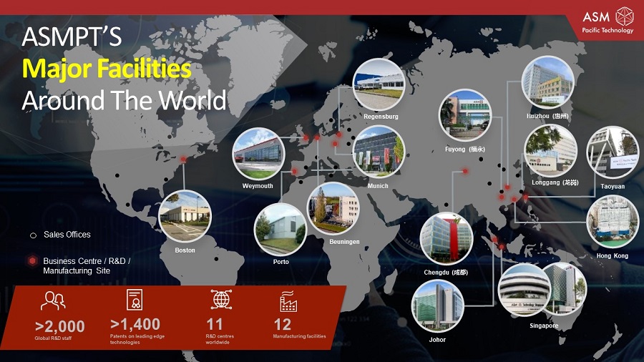Click the '>2,000' statistic

60,326
